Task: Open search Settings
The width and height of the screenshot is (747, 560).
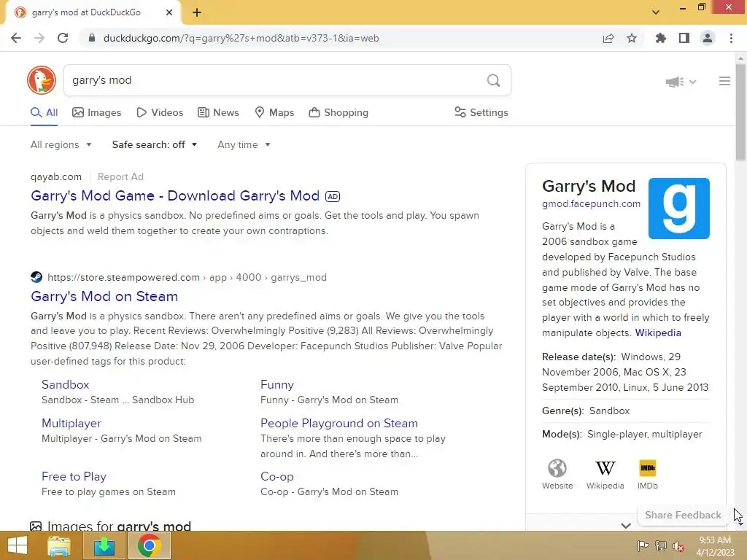Action: (481, 113)
